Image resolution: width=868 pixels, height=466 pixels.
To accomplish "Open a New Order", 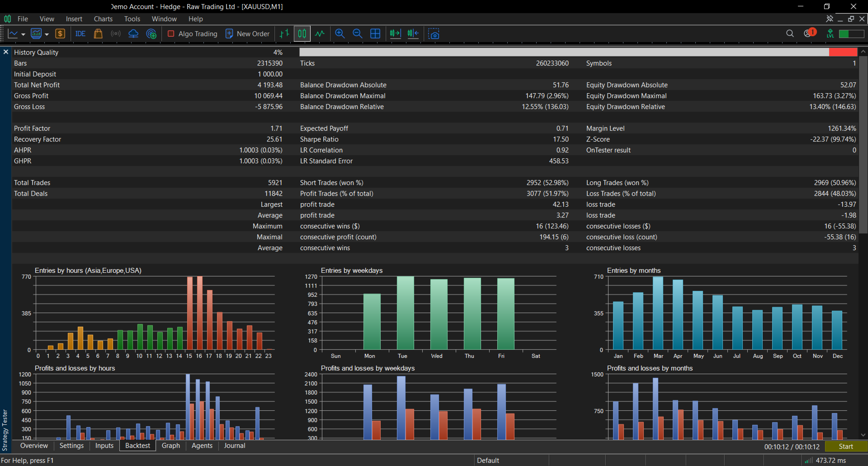I will coord(247,34).
